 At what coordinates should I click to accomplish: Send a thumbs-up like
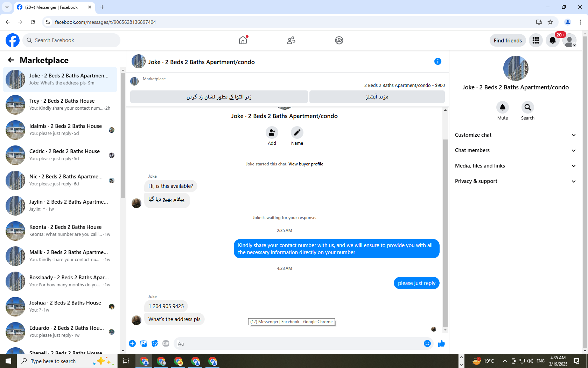point(441,343)
